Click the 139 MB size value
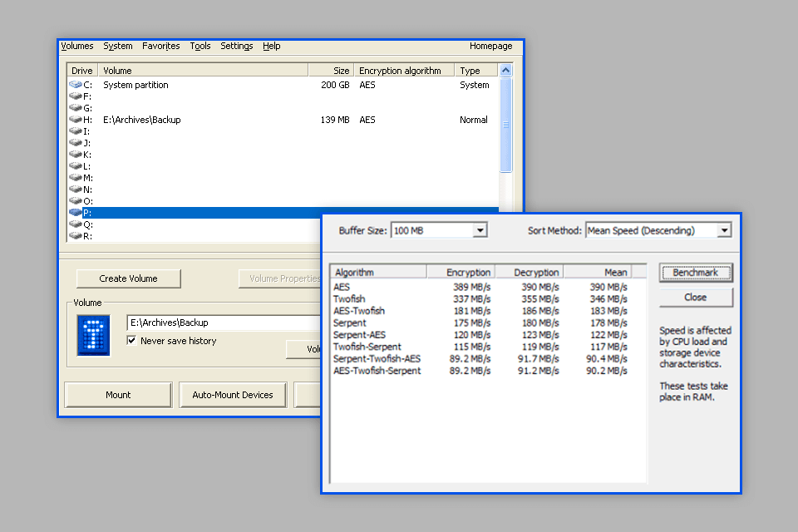The height and width of the screenshot is (532, 798). [x=335, y=120]
